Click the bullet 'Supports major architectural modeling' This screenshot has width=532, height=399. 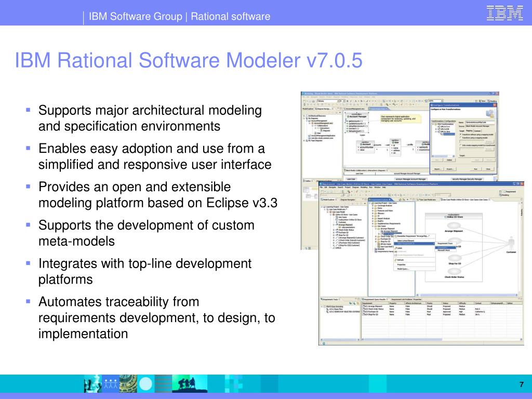(x=150, y=118)
